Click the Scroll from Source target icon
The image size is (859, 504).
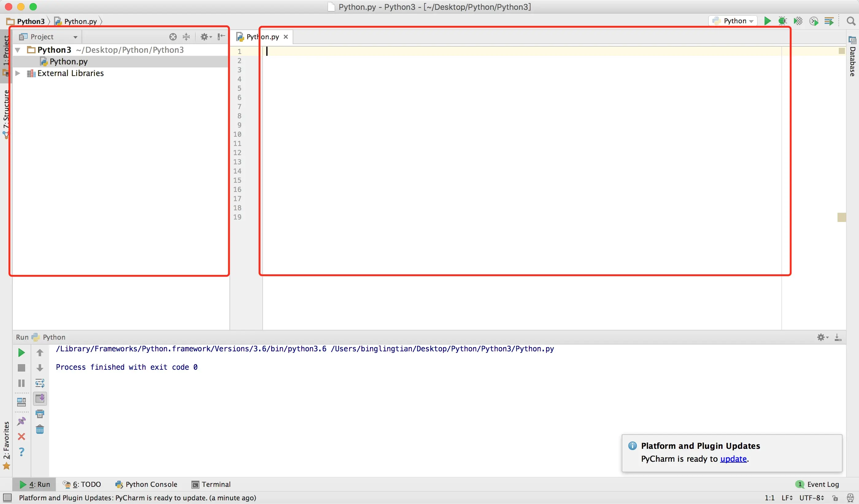pos(173,37)
